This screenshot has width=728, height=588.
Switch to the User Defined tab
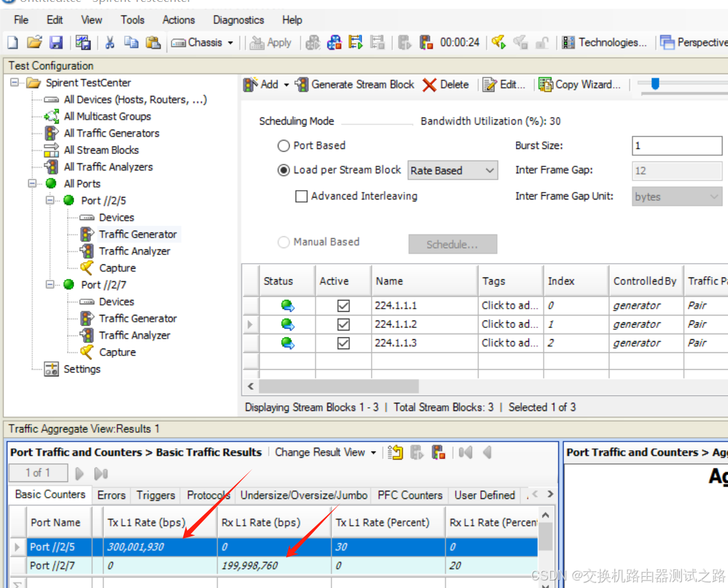[x=484, y=495]
